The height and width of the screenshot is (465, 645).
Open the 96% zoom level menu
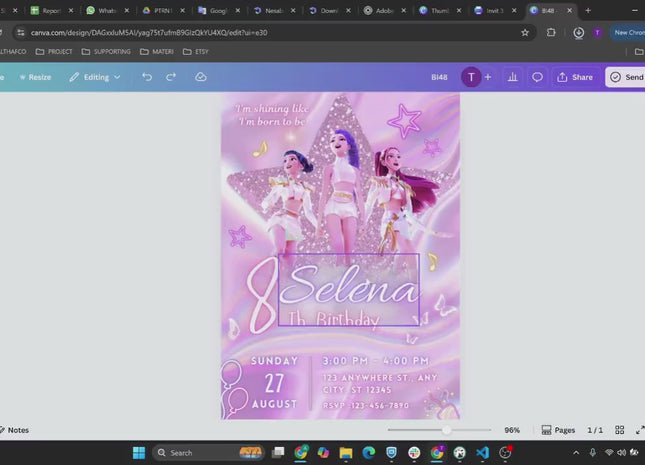coord(512,430)
